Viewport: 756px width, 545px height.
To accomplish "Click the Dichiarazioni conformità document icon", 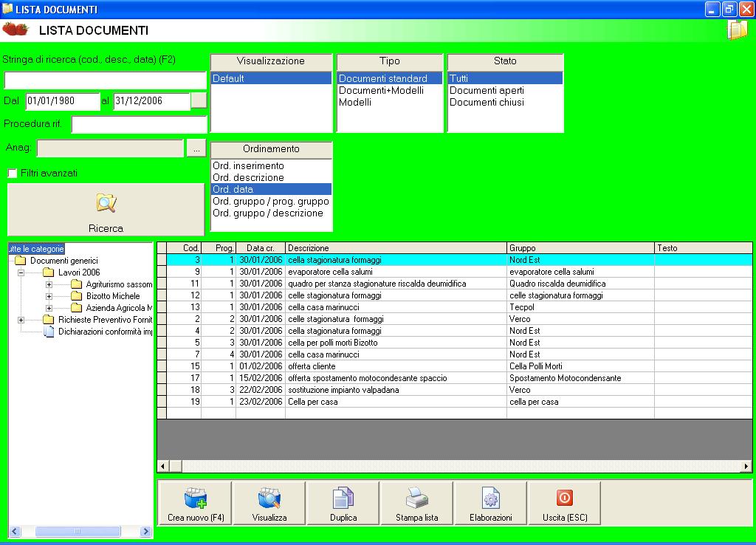I will point(49,332).
